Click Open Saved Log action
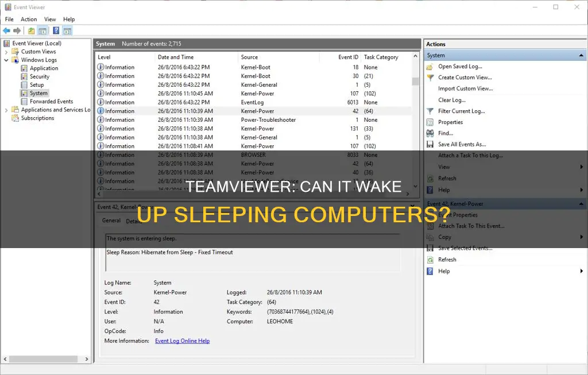The width and height of the screenshot is (588, 375). pyautogui.click(x=460, y=67)
